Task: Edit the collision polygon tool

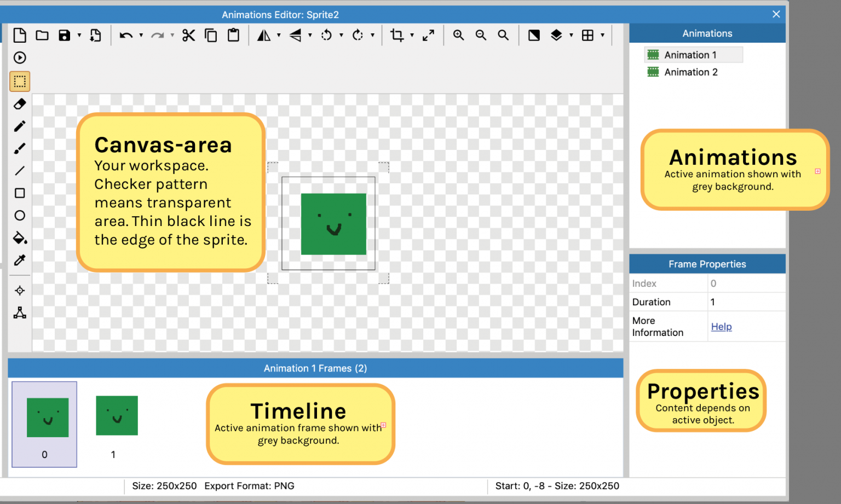Action: (x=20, y=313)
